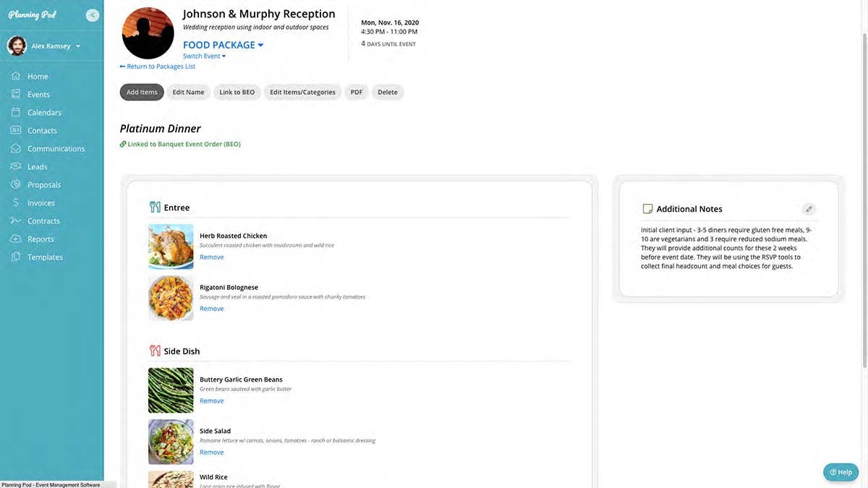Remove Buttery Garlic Green Beans item
Viewport: 868px width, 488px height.
(212, 401)
